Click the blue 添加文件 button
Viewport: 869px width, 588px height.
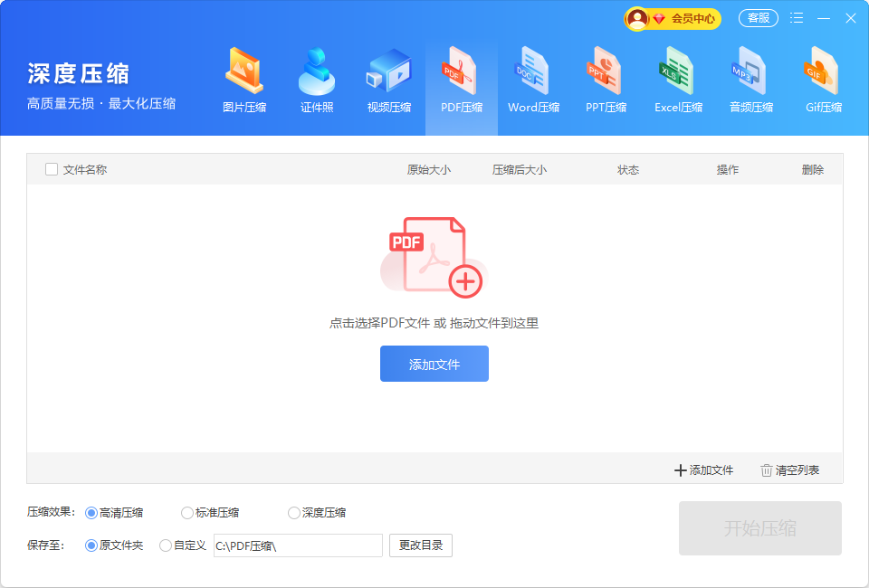pyautogui.click(x=434, y=364)
